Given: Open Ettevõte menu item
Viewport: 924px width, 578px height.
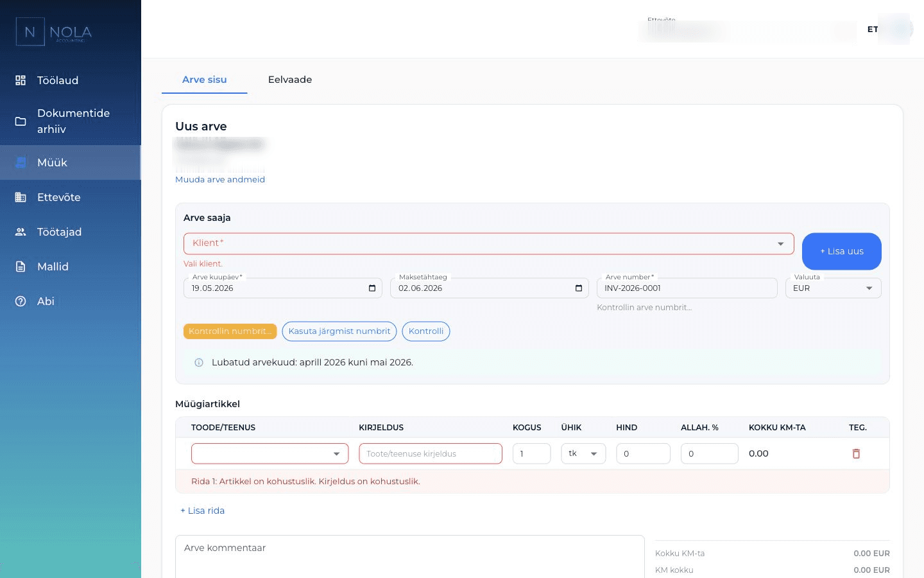Looking at the screenshot, I should pos(71,197).
